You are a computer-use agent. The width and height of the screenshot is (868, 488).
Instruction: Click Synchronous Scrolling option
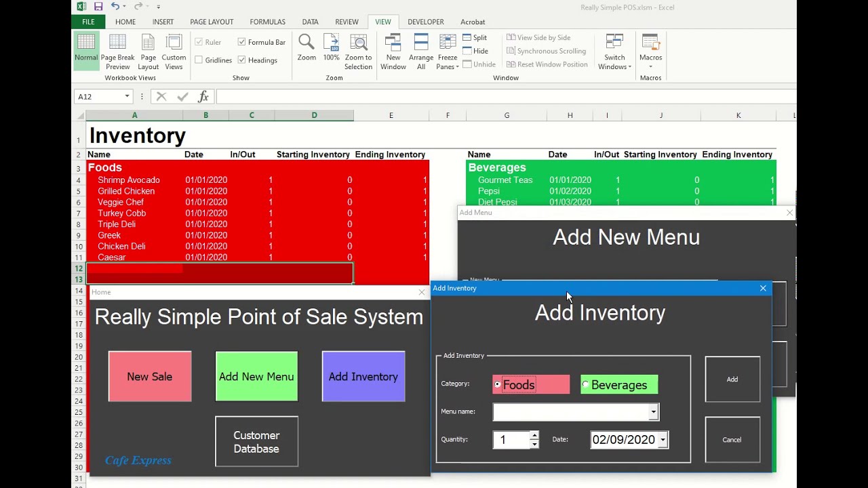tap(546, 51)
